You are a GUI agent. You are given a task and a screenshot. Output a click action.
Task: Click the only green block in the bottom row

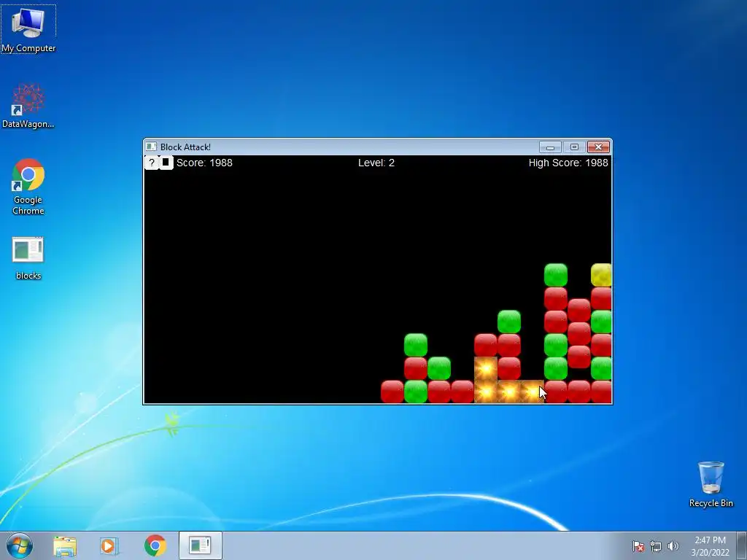(415, 392)
